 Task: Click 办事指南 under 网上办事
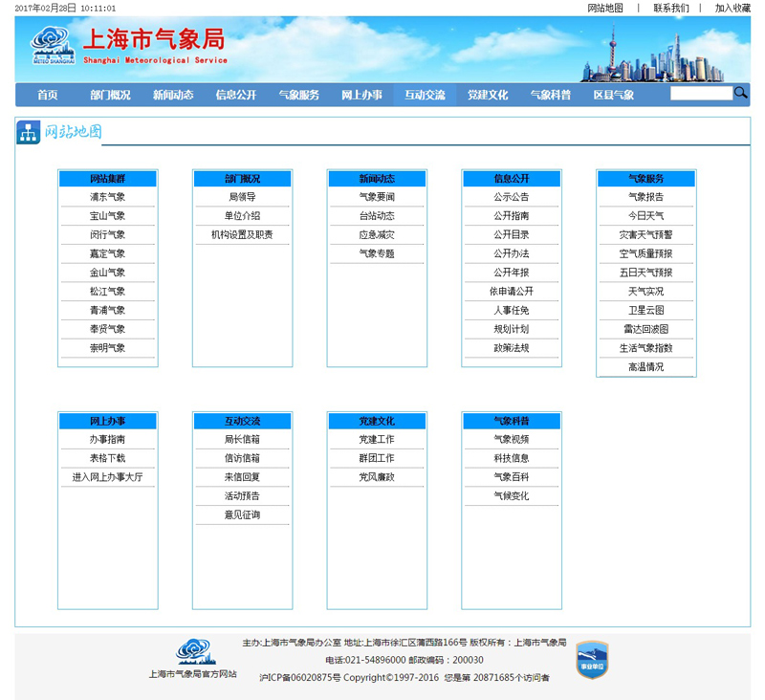(x=107, y=440)
